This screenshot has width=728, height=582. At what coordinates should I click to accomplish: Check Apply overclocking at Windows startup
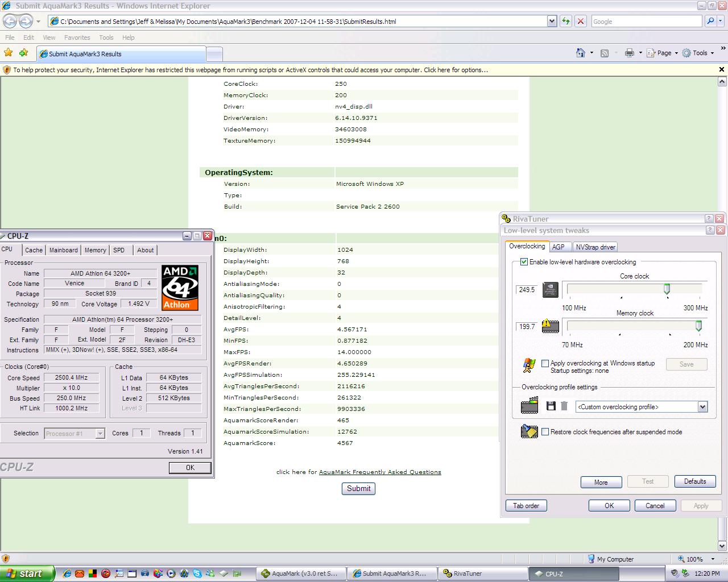(x=545, y=363)
